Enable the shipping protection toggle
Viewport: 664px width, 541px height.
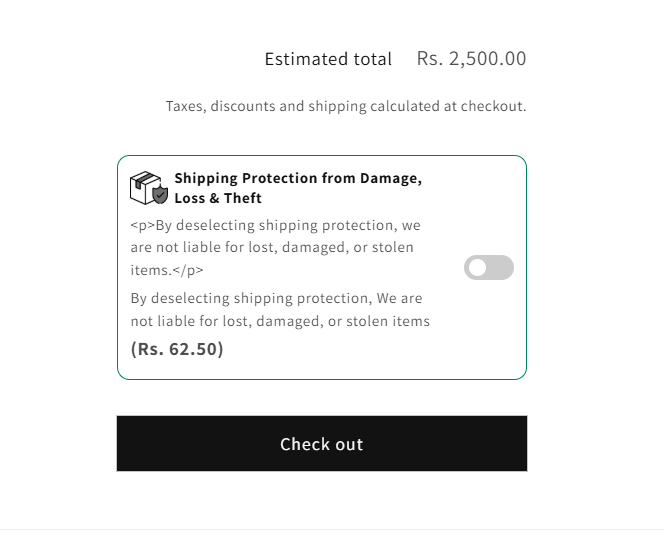coord(489,268)
